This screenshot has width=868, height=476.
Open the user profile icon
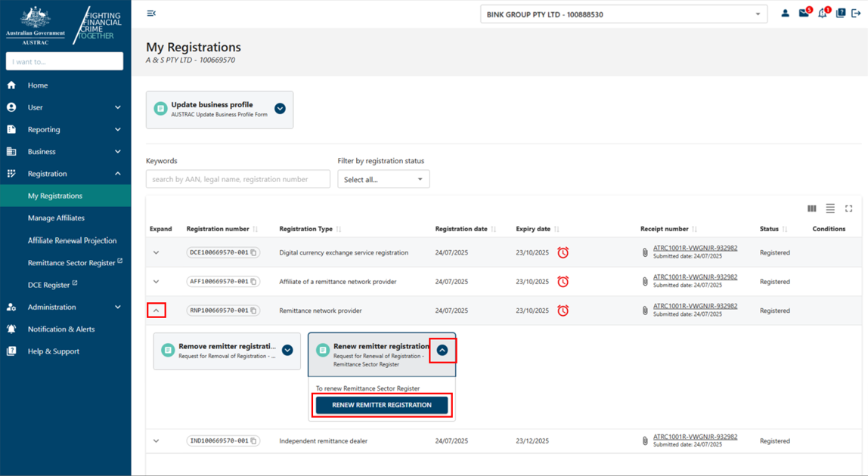pos(785,12)
